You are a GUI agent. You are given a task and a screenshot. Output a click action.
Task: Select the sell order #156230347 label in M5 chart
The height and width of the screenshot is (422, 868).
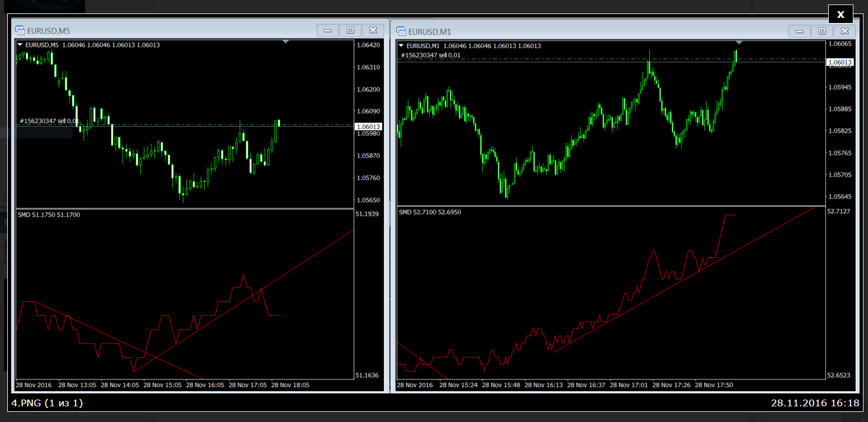point(49,121)
